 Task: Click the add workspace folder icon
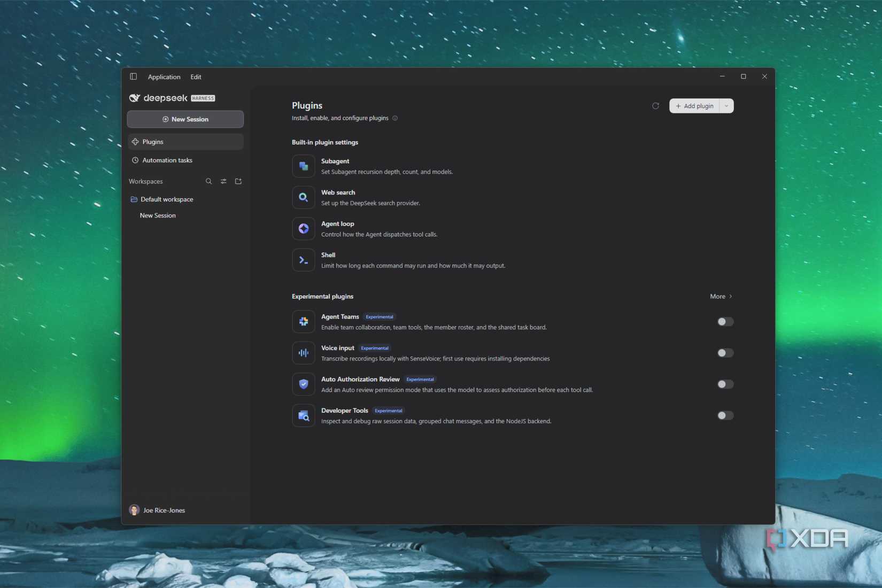238,181
